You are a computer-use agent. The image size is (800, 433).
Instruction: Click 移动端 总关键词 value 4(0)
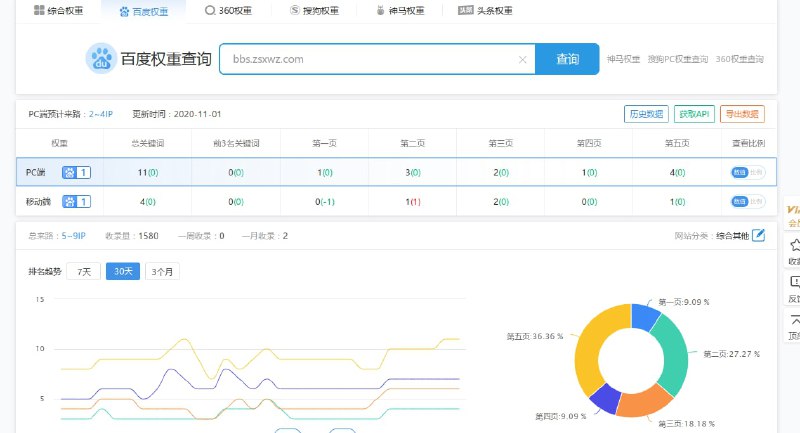pos(148,202)
